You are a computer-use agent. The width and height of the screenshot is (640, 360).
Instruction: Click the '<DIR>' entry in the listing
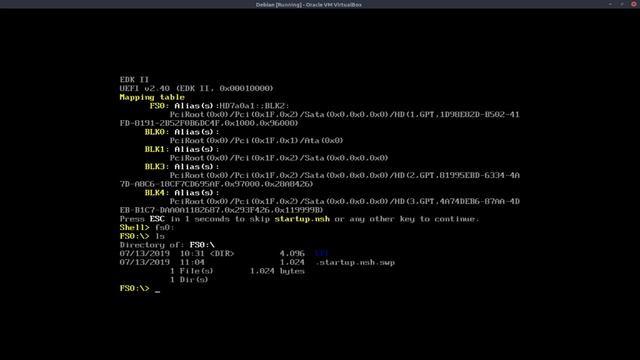[222, 253]
